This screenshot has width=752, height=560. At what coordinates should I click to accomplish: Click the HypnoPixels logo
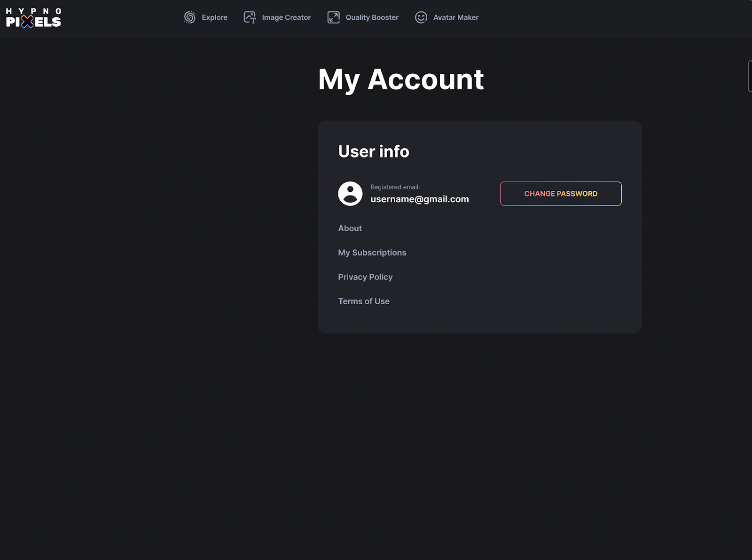[x=33, y=18]
